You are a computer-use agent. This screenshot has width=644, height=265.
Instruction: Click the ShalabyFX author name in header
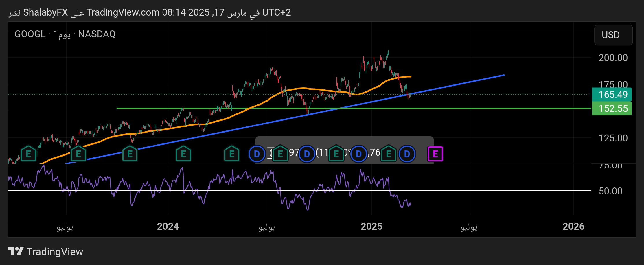[45, 12]
